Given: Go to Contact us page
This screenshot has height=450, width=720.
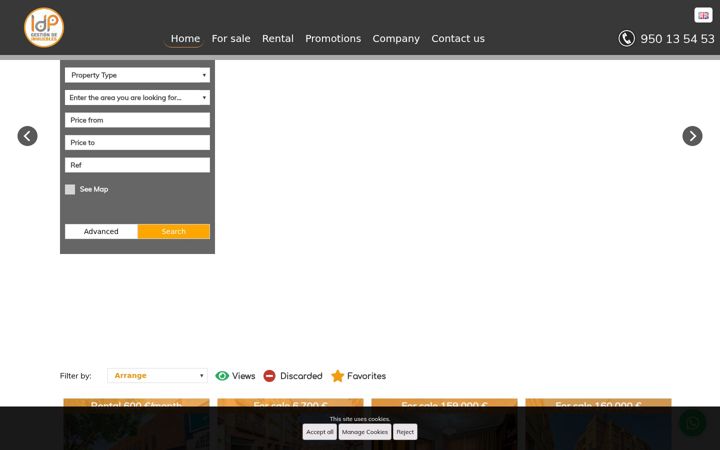Looking at the screenshot, I should (458, 39).
